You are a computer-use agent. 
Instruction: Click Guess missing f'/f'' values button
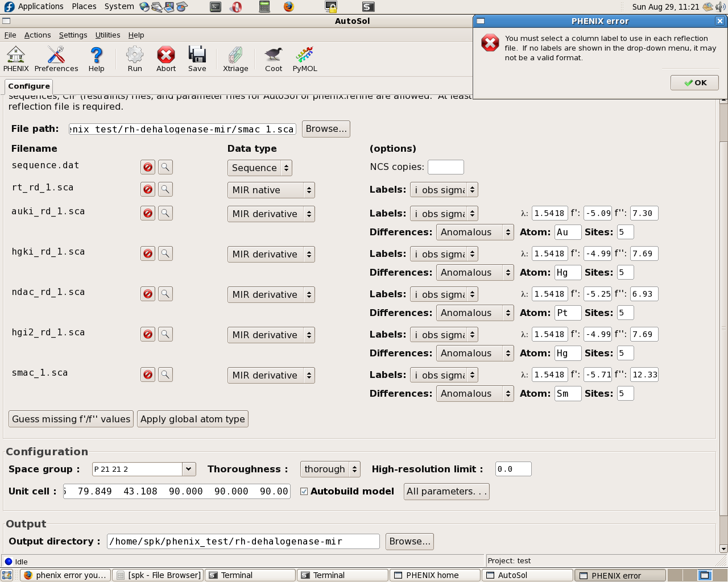coord(71,419)
